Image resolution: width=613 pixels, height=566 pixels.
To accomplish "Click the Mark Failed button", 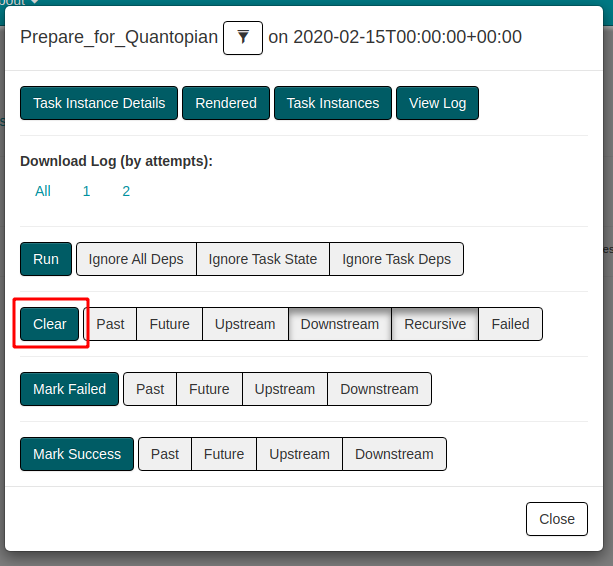I will click(70, 389).
